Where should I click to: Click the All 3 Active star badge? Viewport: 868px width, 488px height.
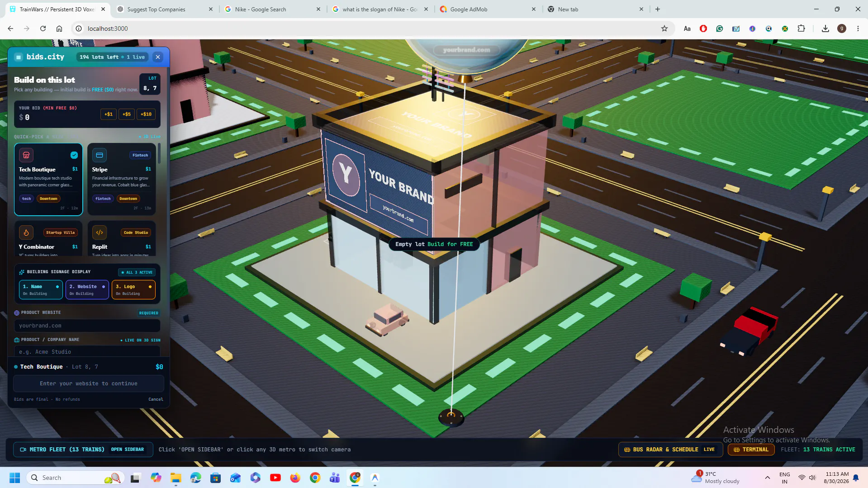coord(137,272)
